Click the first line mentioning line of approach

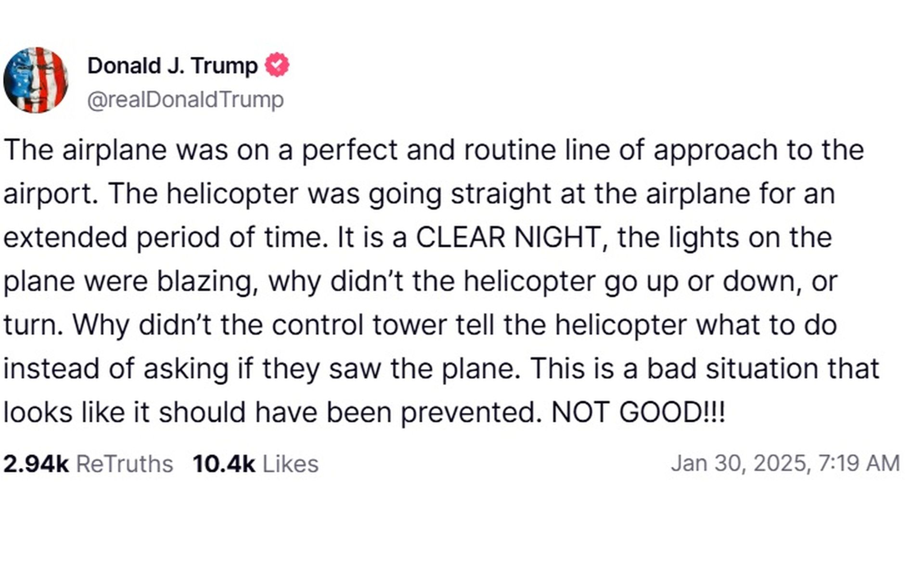pos(433,150)
